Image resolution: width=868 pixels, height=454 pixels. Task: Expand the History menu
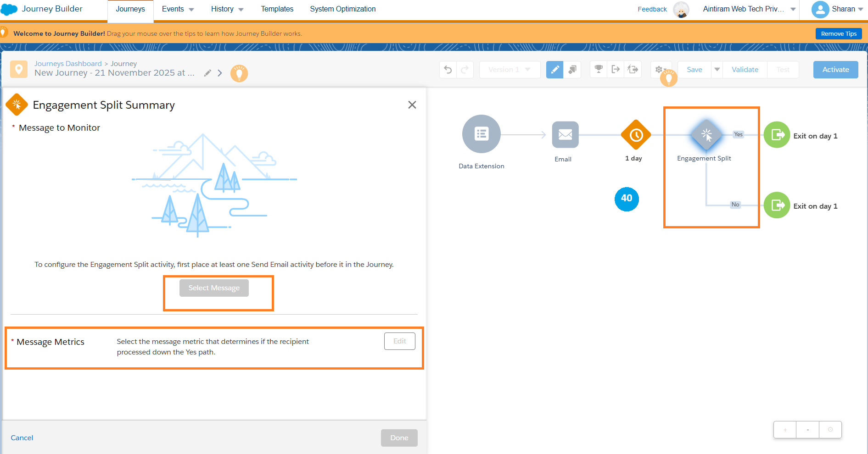[227, 9]
